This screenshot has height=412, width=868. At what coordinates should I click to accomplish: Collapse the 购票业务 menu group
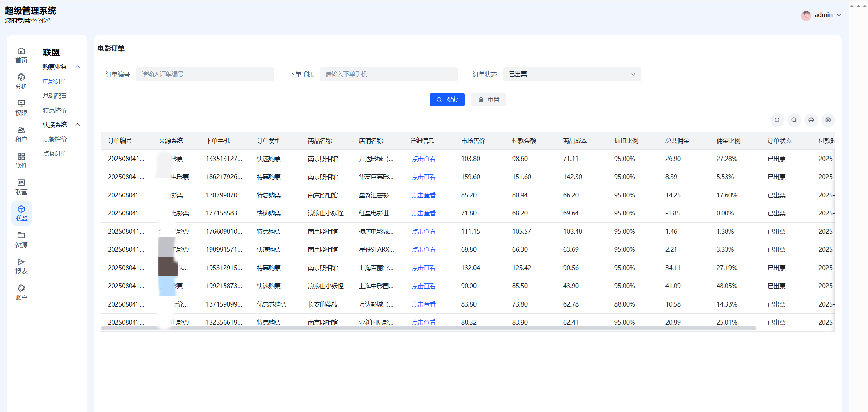point(78,67)
